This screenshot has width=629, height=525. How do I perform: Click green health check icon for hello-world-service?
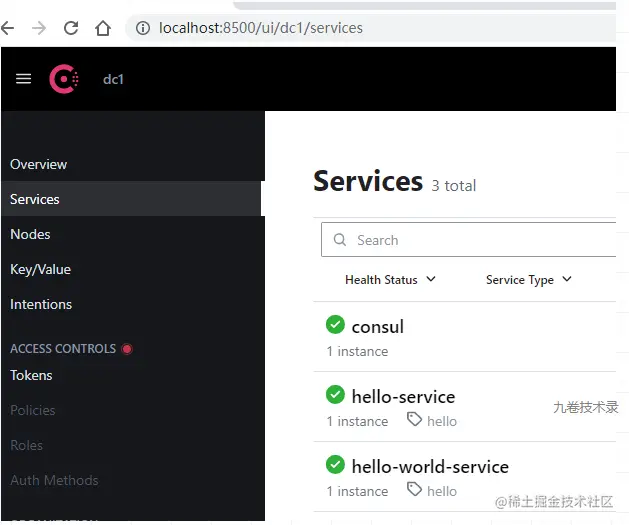click(335, 464)
